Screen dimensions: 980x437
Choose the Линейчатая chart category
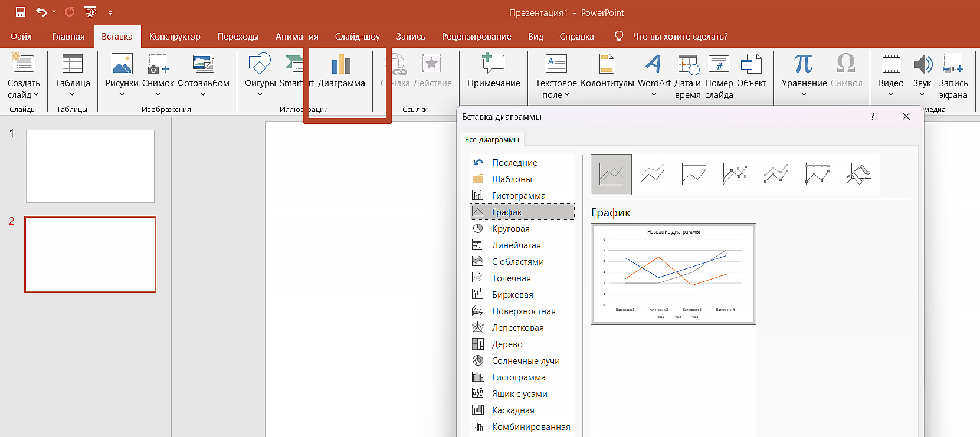click(x=522, y=245)
